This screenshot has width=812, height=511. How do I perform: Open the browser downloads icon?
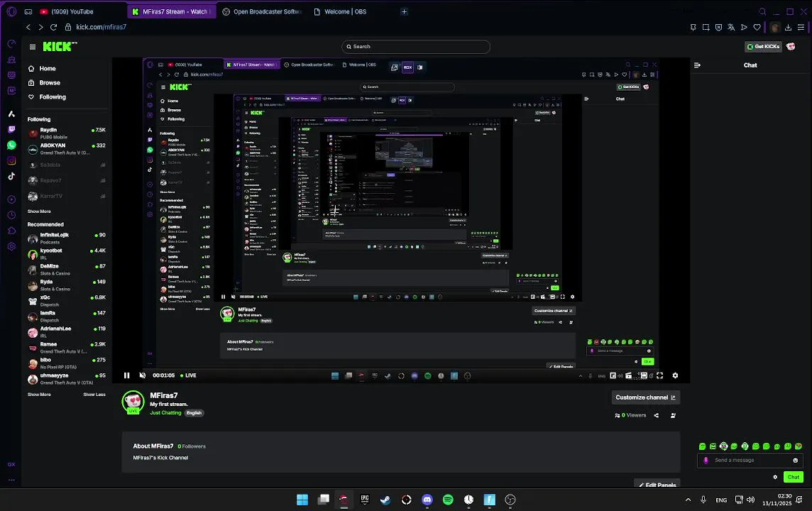(788, 27)
